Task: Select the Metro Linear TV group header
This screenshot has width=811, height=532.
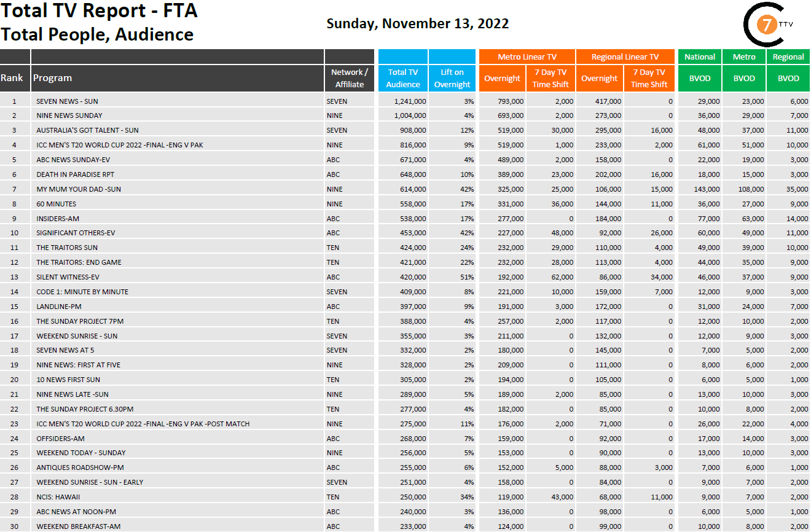Action: pos(527,57)
